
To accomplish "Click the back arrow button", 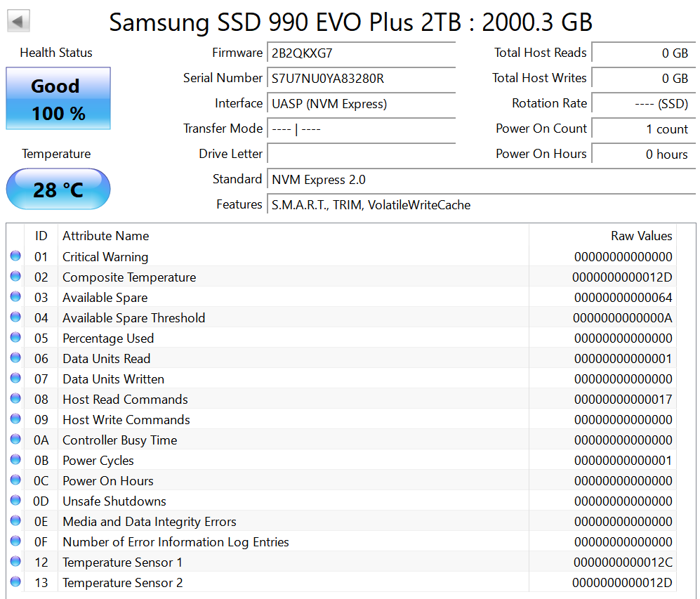I will 18,20.
